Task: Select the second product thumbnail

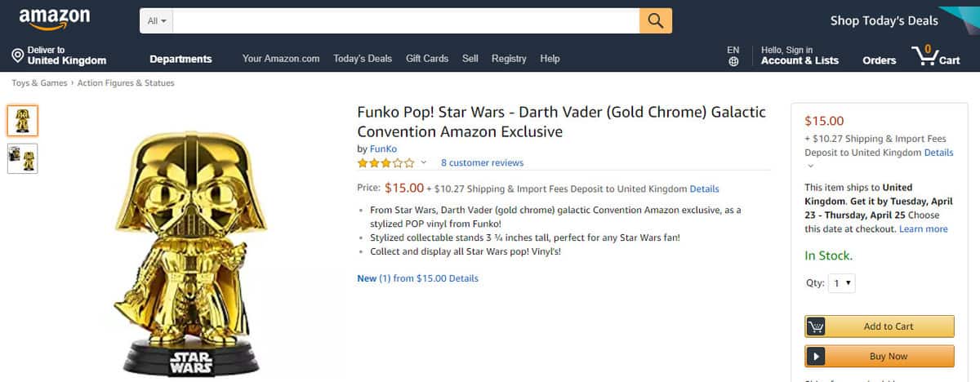Action: 22,158
